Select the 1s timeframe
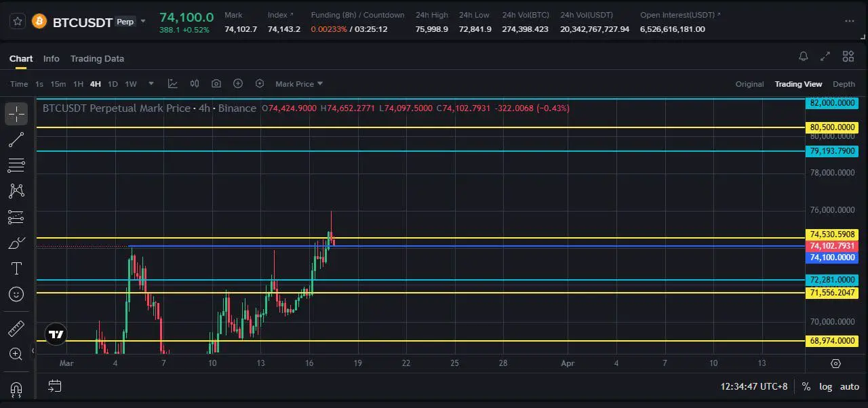This screenshot has height=408, width=868. (x=39, y=84)
